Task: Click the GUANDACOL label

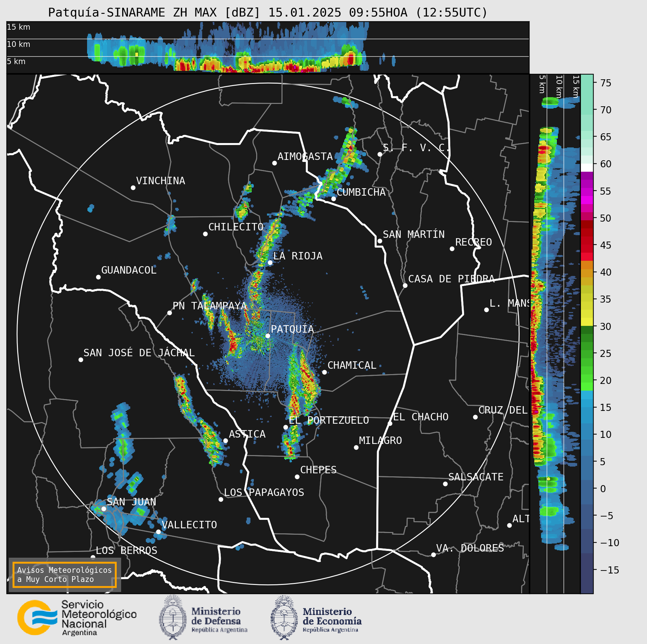Action: pos(129,270)
